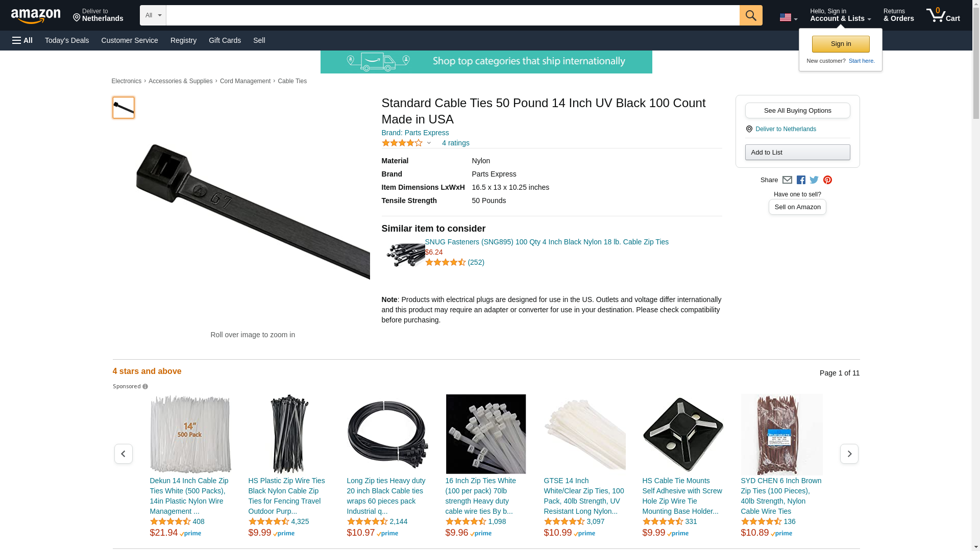Open the shopping cart icon
The height and width of the screenshot is (551, 980).
(x=943, y=15)
